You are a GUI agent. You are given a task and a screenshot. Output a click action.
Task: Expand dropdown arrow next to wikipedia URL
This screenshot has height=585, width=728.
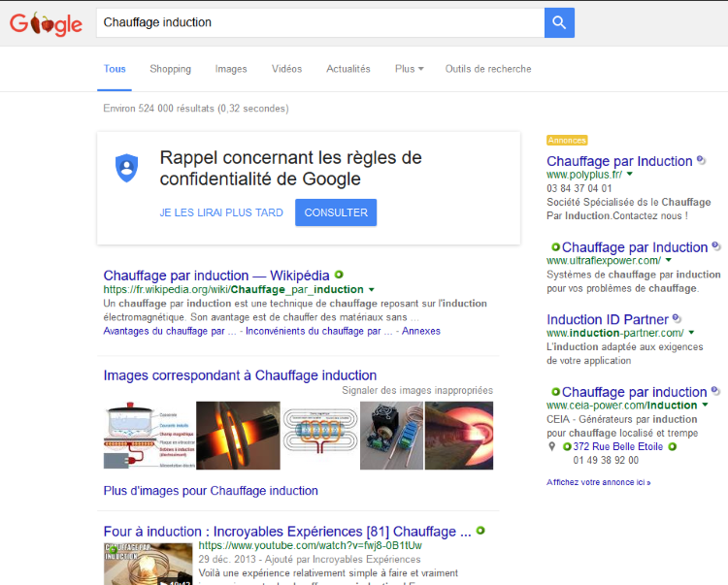tap(372, 290)
